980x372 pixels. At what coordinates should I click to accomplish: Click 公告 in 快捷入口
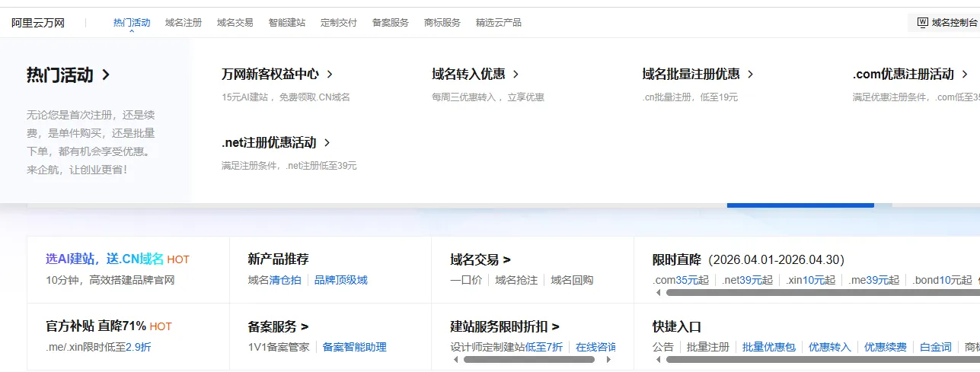click(x=663, y=347)
